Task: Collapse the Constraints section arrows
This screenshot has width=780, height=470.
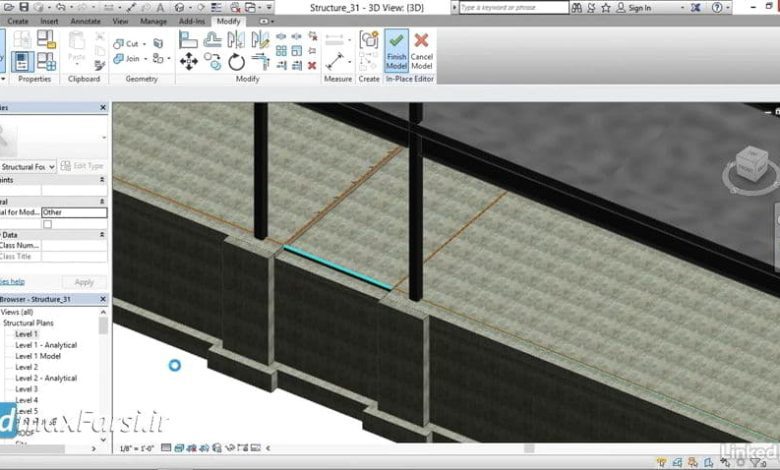Action: pos(102,180)
